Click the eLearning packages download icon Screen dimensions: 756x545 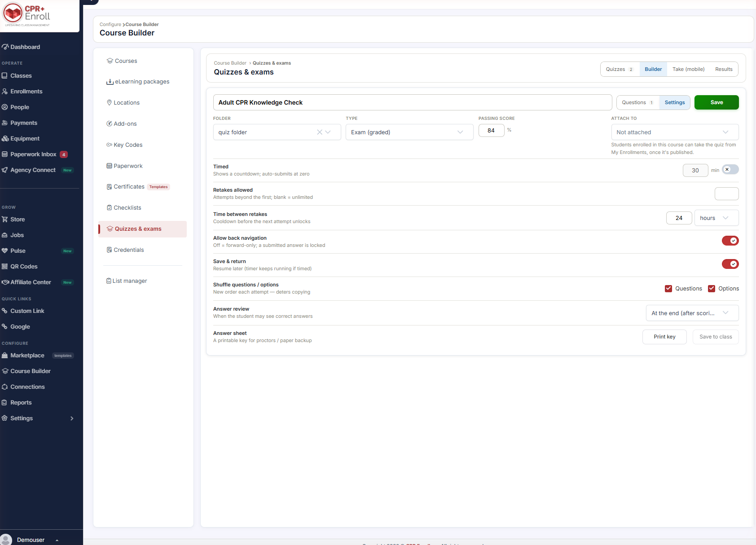pyautogui.click(x=110, y=82)
